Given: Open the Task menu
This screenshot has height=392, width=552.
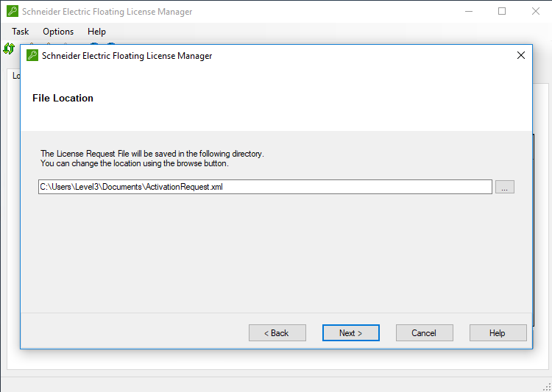Looking at the screenshot, I should 20,32.
